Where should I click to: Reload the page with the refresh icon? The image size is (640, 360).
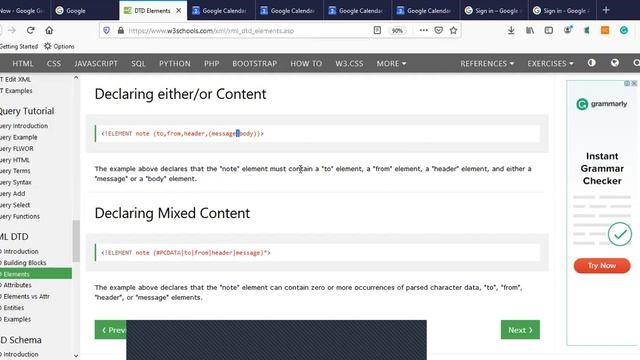(x=30, y=30)
